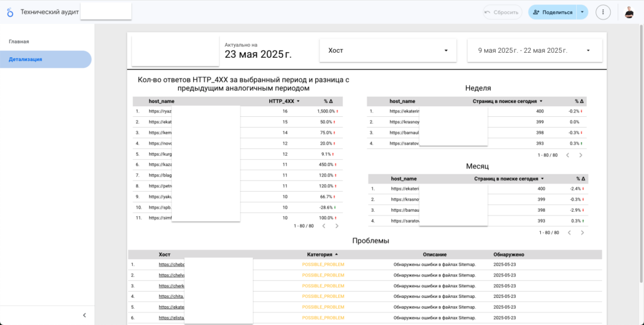This screenshot has height=325, width=644.
Task: Click the 0.0% value in Неделя table
Action: coord(574,122)
